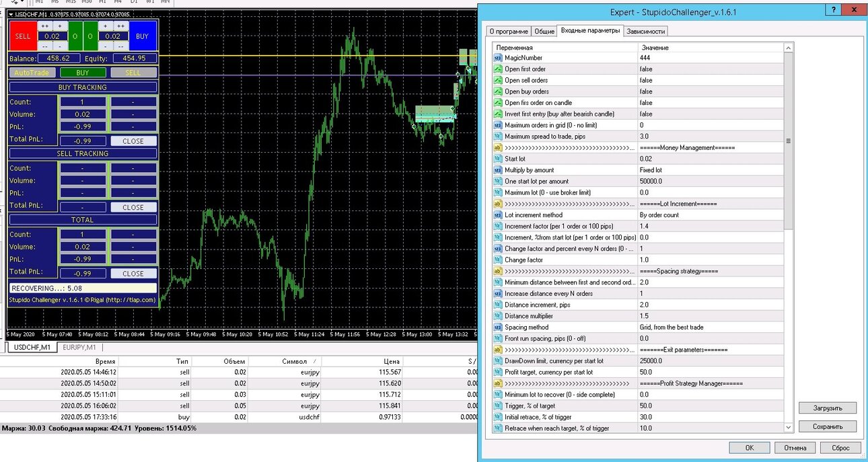Screen dimensions: 868x462
Task: Click CLOSE under BUY TRACKING section
Action: (133, 141)
